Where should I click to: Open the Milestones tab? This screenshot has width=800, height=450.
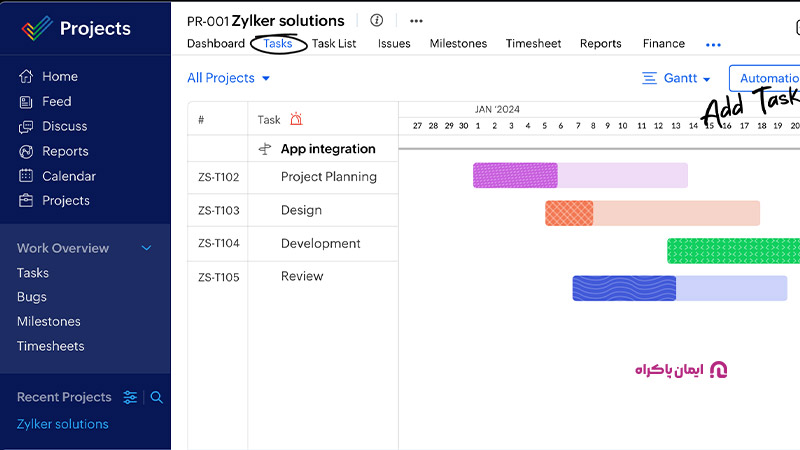coord(458,43)
